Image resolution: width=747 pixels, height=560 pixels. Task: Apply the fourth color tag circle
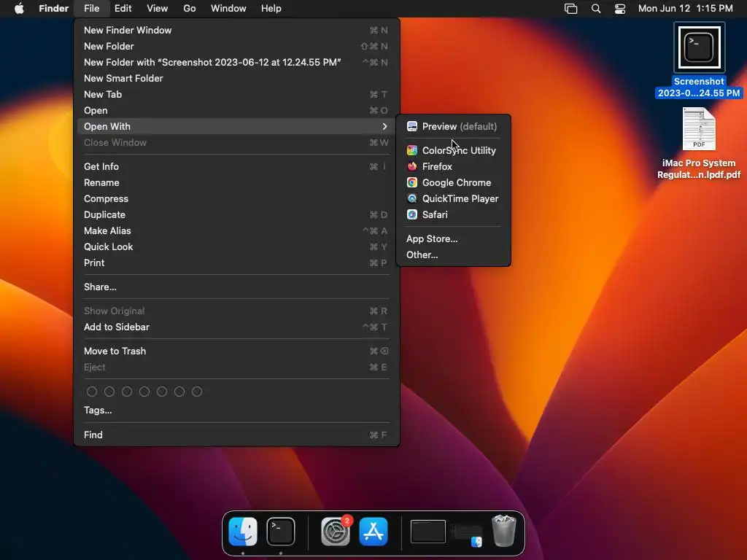click(x=144, y=392)
